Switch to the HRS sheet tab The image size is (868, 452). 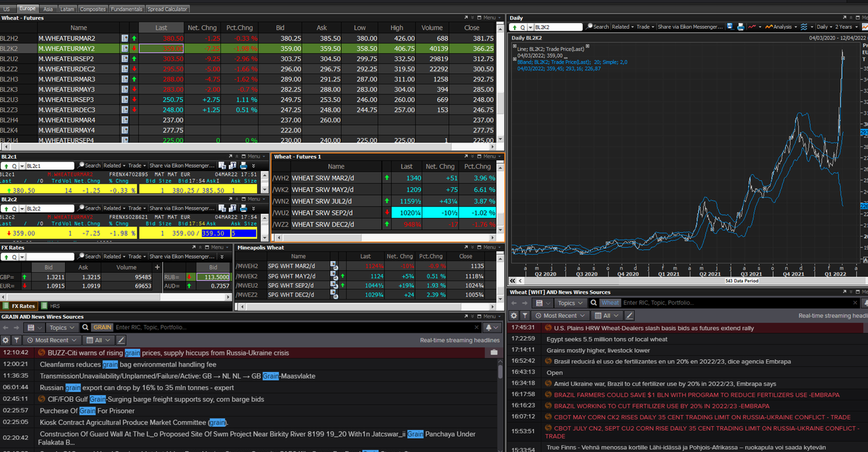[x=51, y=306]
